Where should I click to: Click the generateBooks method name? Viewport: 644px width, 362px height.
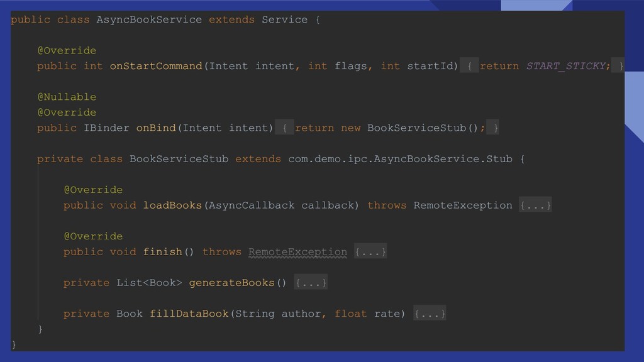click(x=231, y=283)
